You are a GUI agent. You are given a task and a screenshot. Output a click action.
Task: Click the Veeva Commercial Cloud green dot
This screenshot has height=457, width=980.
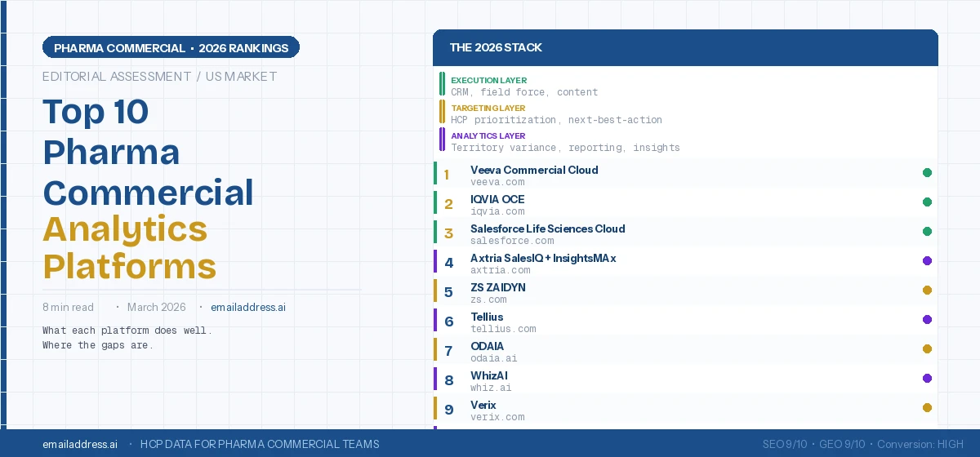pyautogui.click(x=927, y=173)
